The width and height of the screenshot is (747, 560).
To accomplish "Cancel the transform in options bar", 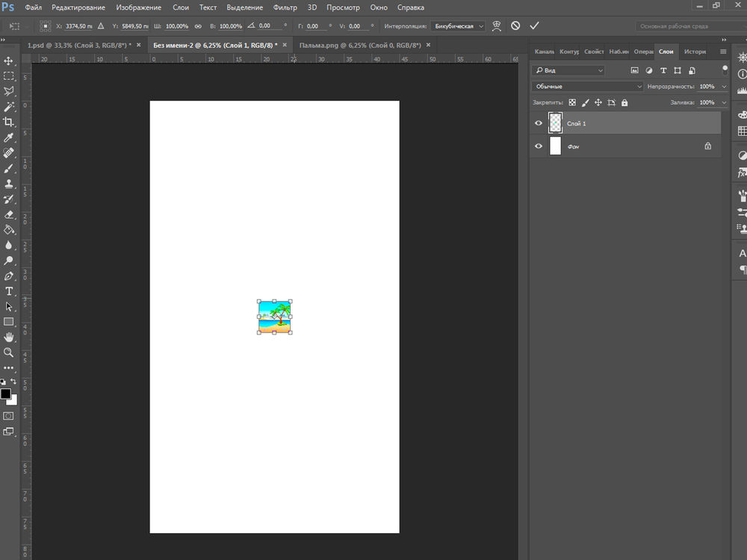I will click(515, 25).
